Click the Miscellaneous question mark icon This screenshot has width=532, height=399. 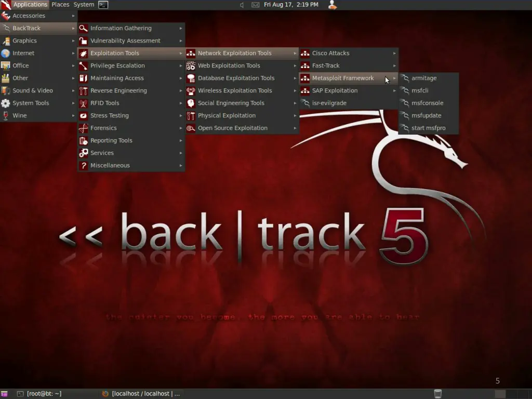83,166
